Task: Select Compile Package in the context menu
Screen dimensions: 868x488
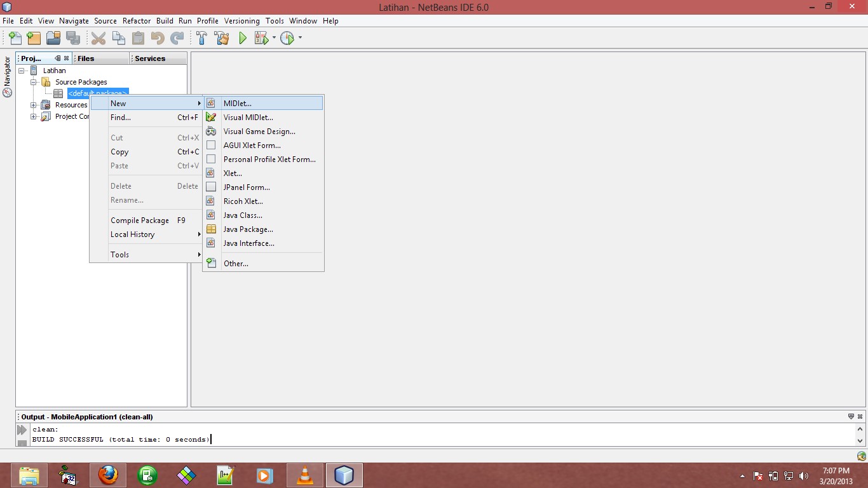Action: tap(146, 220)
